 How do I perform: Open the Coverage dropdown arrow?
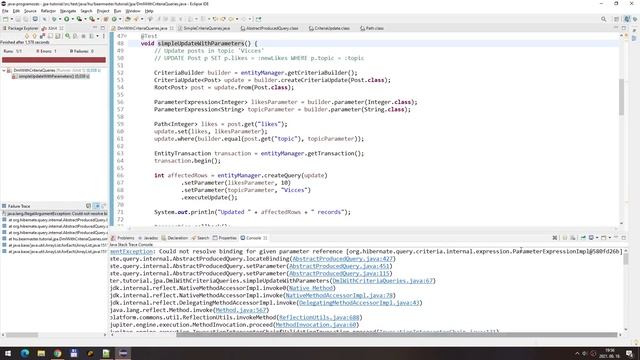85,19
